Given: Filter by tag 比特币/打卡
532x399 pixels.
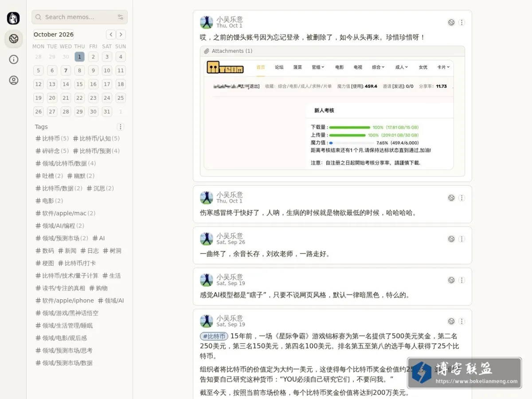Looking at the screenshot, I should click(77, 263).
